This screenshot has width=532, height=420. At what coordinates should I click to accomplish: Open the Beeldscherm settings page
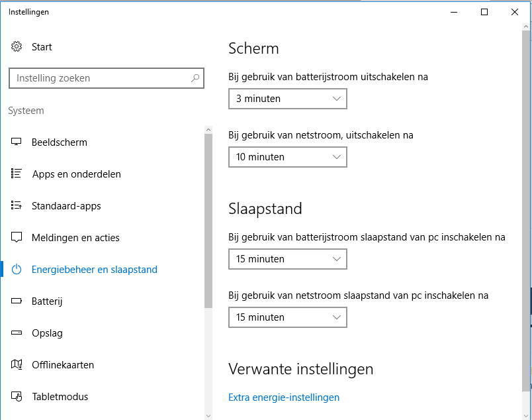point(60,142)
